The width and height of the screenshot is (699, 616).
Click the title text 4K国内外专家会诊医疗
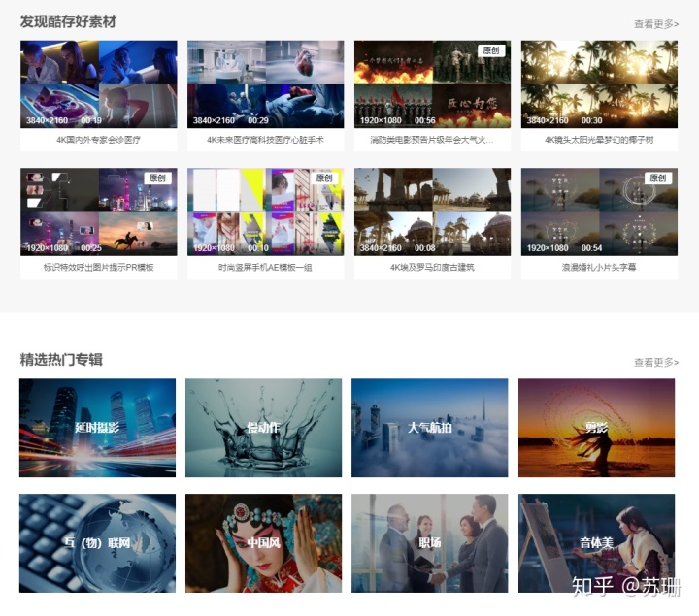(x=98, y=140)
